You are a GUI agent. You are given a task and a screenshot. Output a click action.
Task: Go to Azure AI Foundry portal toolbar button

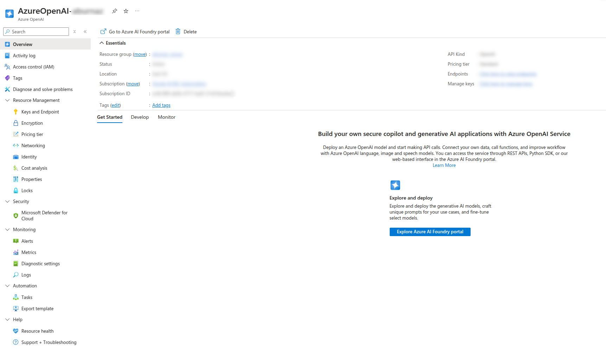coord(135,32)
